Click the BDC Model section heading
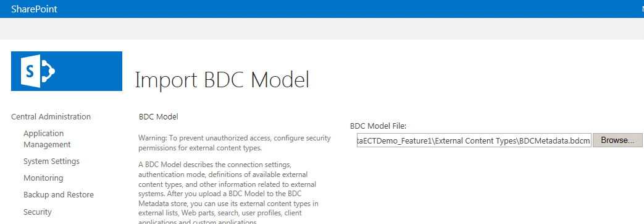Screen dimensions: 644x224 [x=159, y=117]
